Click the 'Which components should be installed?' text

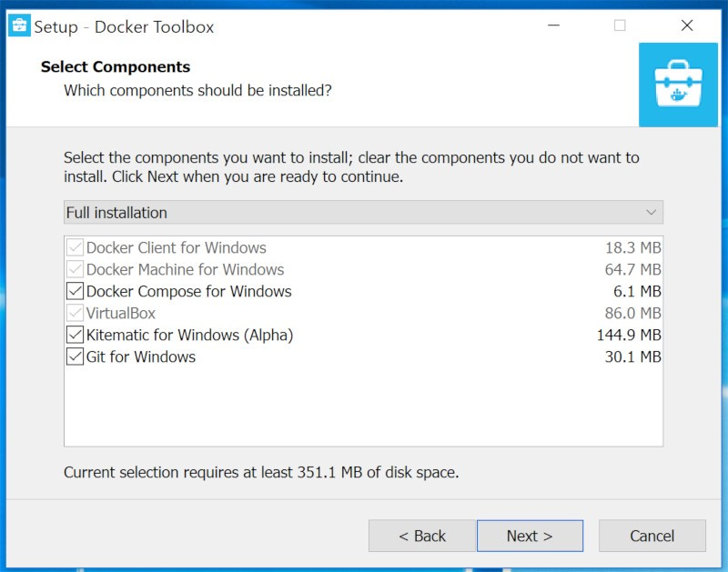pos(197,90)
